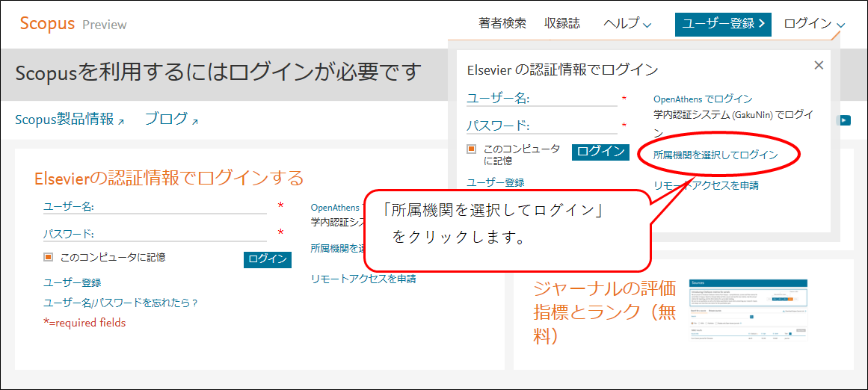Click the ログイン button in the popup
The image size is (868, 390).
click(600, 152)
